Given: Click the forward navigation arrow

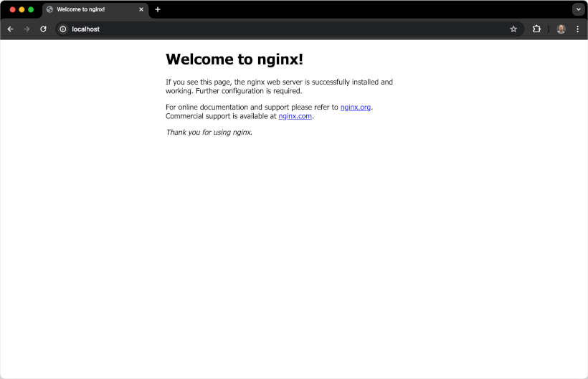Looking at the screenshot, I should (27, 29).
